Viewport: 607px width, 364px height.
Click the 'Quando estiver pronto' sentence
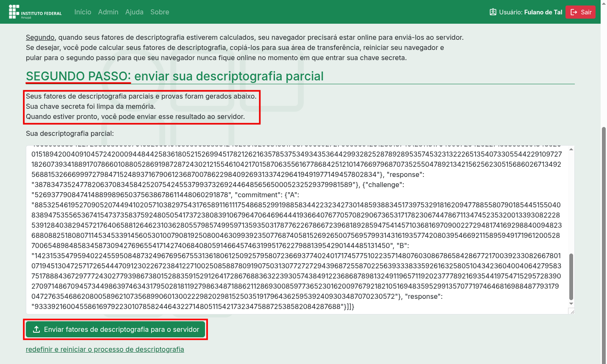(135, 116)
